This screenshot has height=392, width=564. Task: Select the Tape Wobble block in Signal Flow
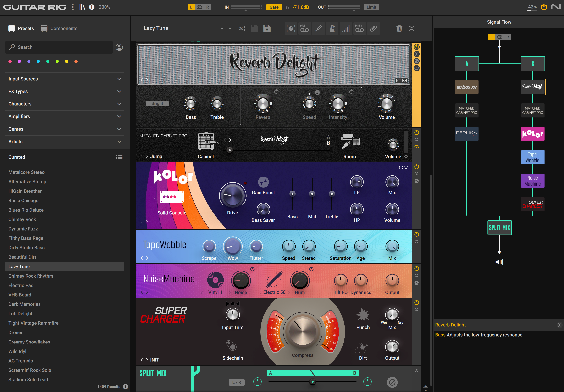point(532,157)
